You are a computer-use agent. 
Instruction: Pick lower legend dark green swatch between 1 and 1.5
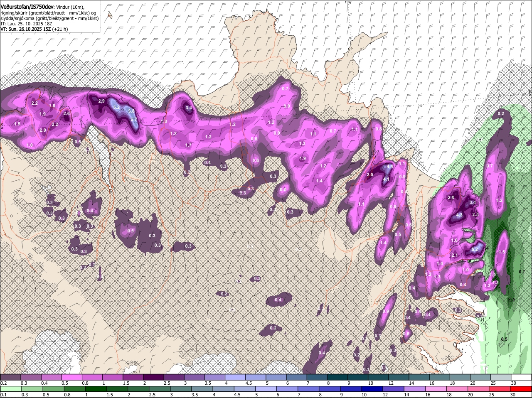point(96,389)
